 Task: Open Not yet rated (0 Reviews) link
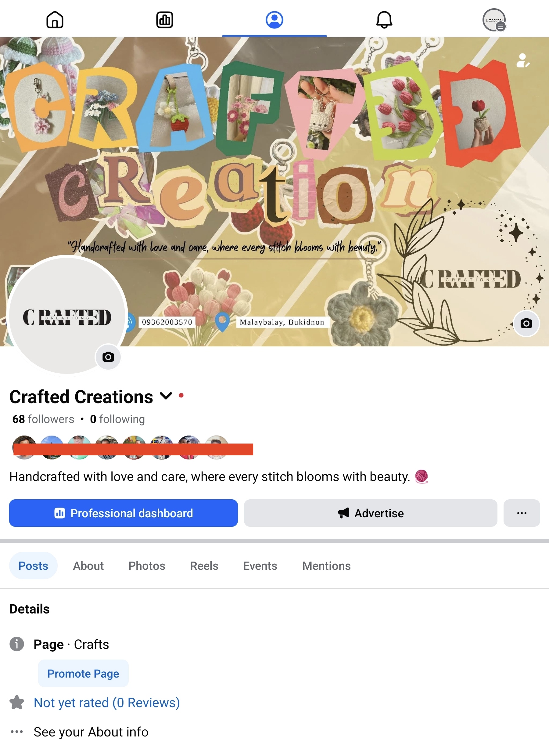point(107,703)
